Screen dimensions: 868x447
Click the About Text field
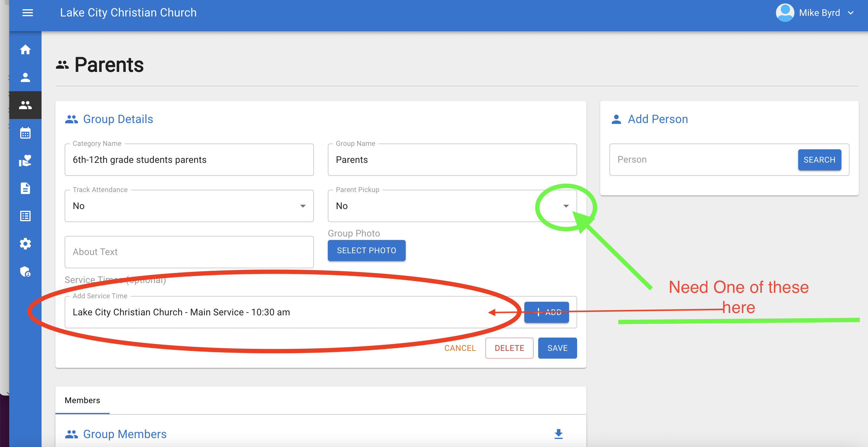[189, 252]
